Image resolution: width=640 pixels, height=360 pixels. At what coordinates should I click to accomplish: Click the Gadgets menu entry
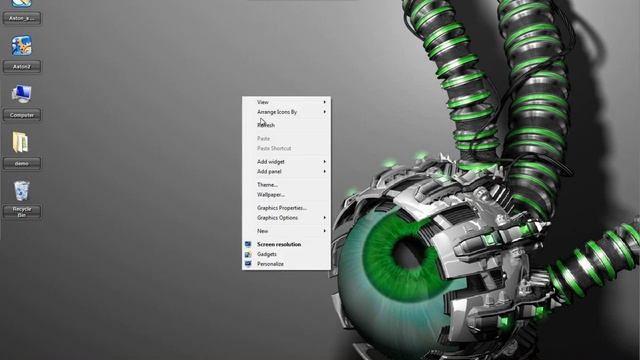[x=286, y=254]
